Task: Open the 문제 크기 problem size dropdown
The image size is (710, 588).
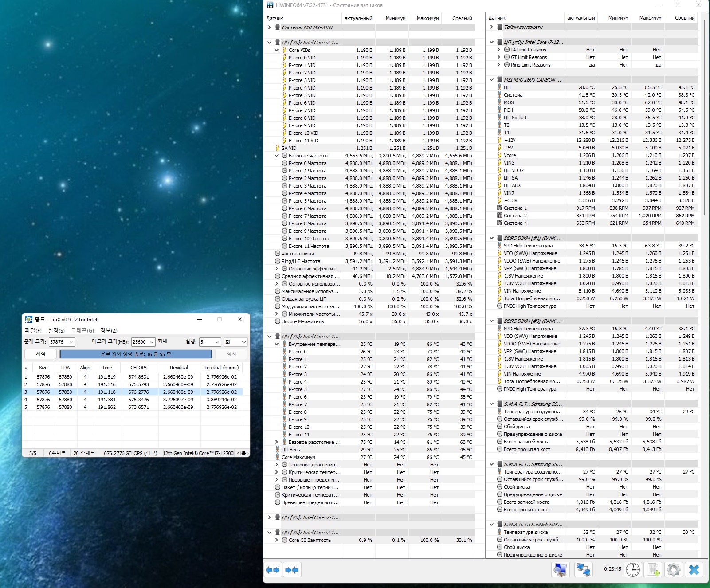Action: [x=71, y=342]
